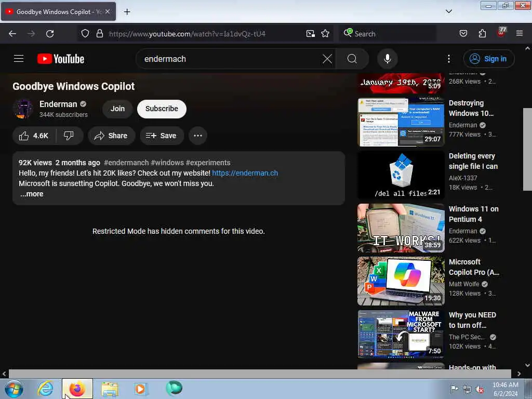Clear the YouTube search query
Image resolution: width=532 pixels, height=399 pixels.
coord(327,59)
